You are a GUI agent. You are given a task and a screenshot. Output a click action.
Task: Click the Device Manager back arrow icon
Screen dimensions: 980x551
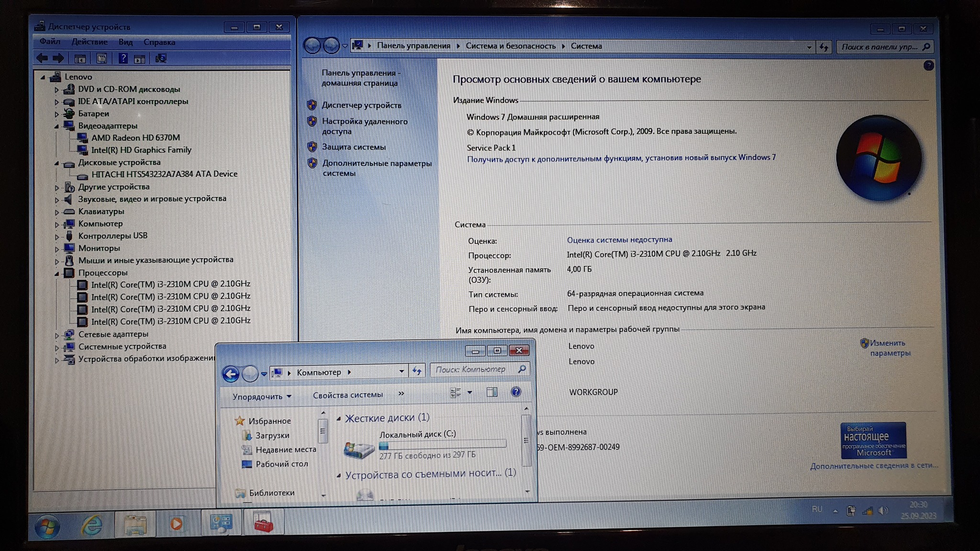(x=42, y=58)
